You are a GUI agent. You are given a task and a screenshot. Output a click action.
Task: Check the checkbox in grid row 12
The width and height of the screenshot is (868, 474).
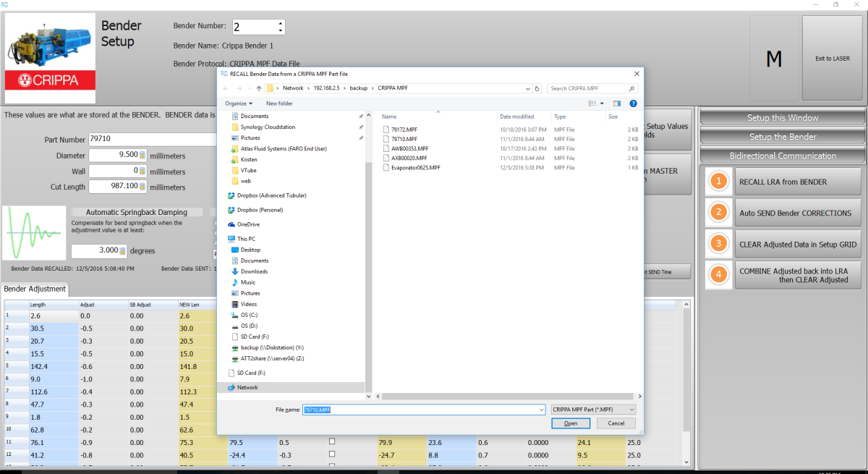click(x=332, y=455)
